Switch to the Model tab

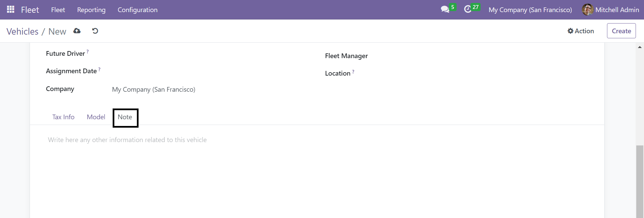tap(96, 117)
